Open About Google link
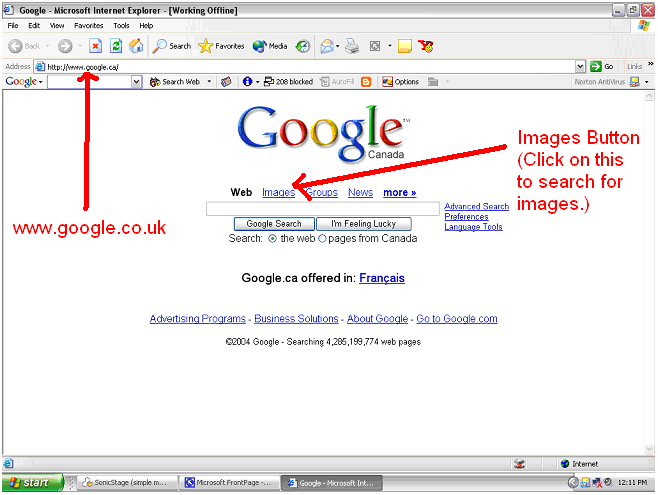 click(377, 318)
